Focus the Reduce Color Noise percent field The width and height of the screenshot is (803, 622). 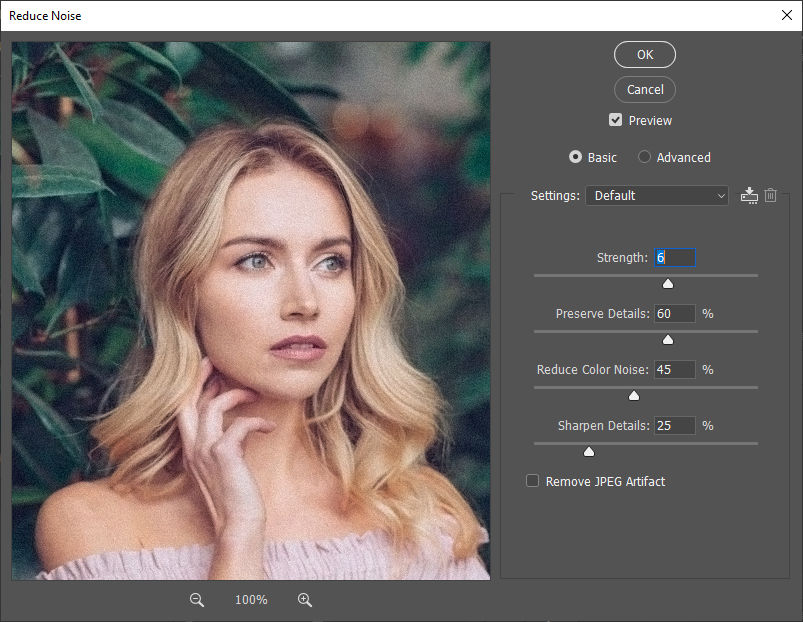(x=675, y=370)
